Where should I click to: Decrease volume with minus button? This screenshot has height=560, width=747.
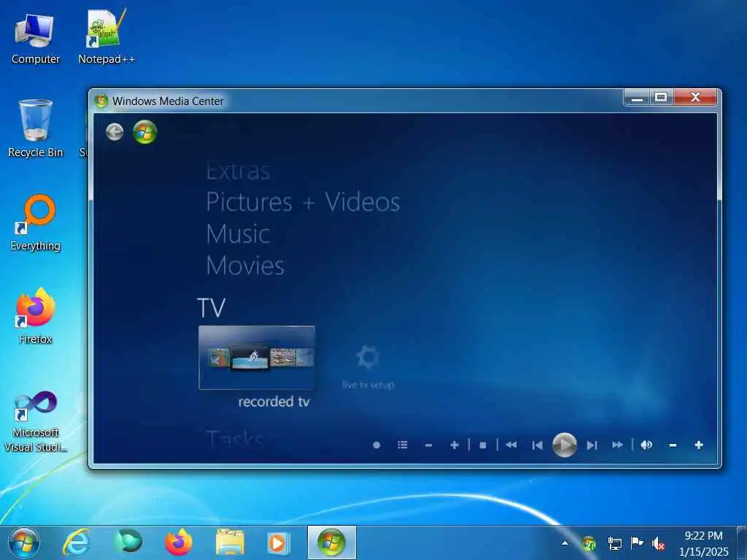(x=673, y=446)
